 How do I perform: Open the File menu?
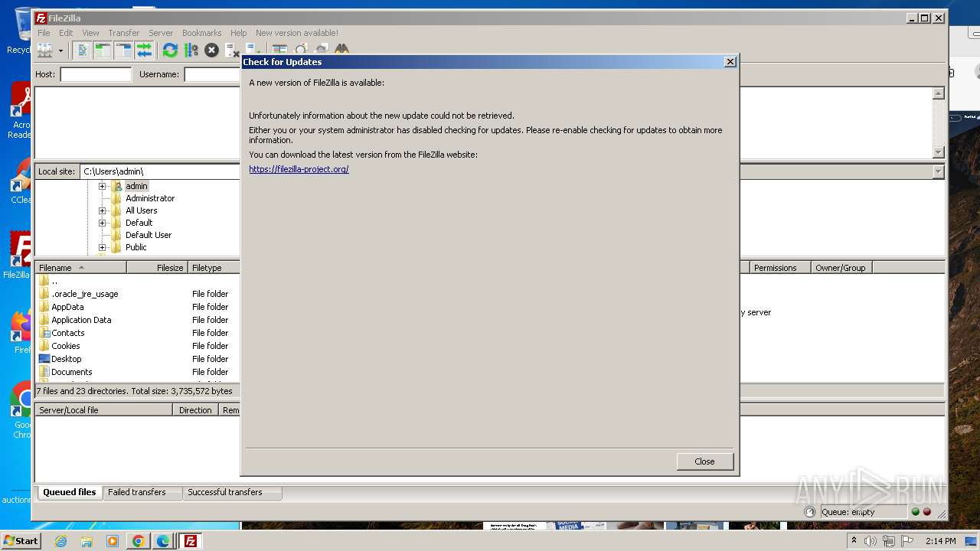44,33
